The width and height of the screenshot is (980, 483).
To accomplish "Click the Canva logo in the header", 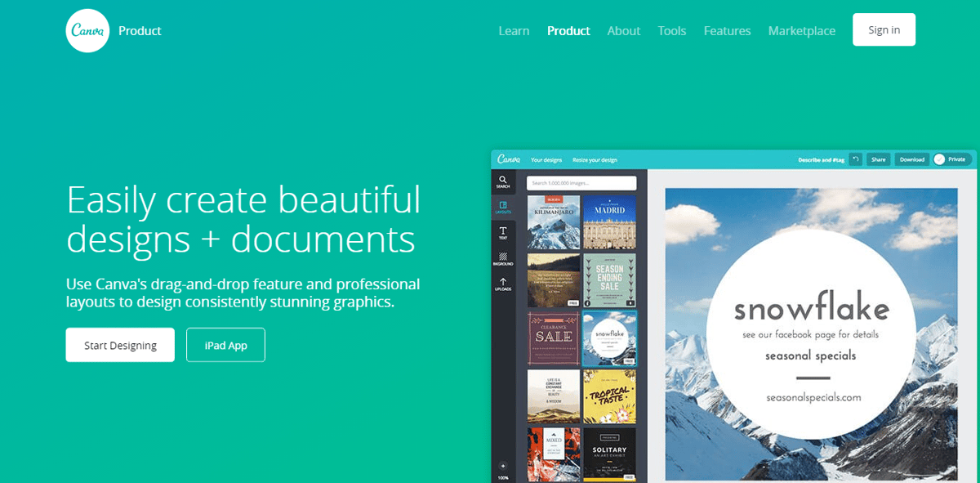I will 87,31.
